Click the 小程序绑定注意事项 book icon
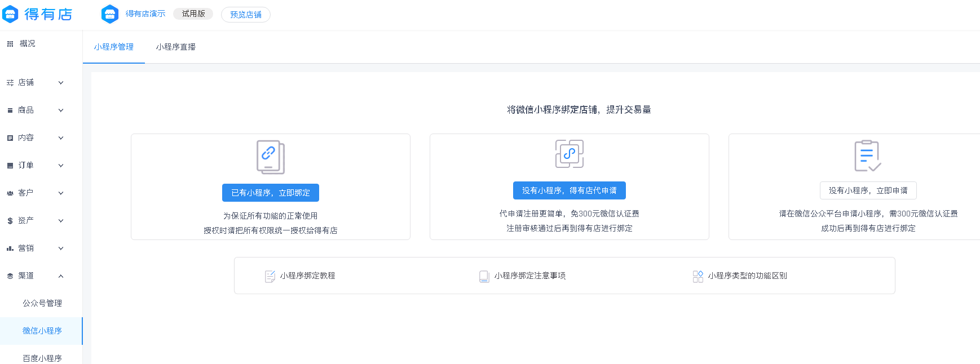The height and width of the screenshot is (364, 980). click(x=484, y=276)
